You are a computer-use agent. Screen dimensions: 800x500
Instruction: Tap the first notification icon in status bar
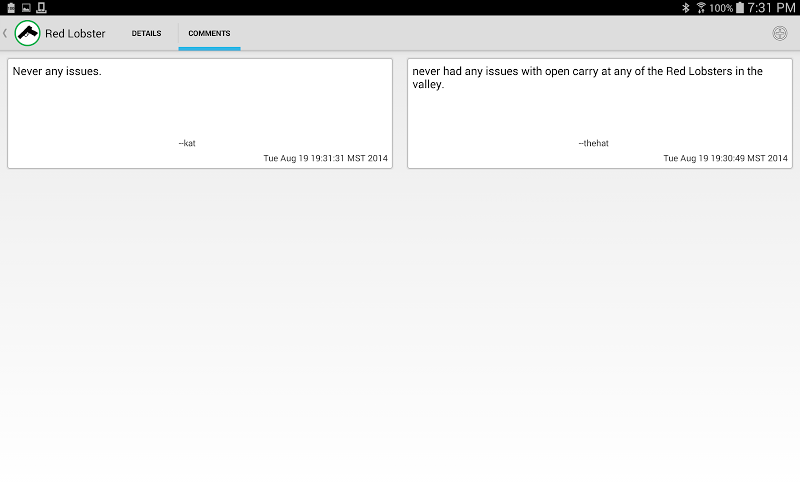pyautogui.click(x=11, y=8)
